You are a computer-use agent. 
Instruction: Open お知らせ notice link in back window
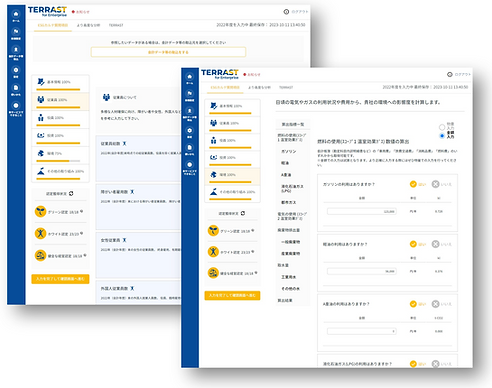(x=81, y=12)
